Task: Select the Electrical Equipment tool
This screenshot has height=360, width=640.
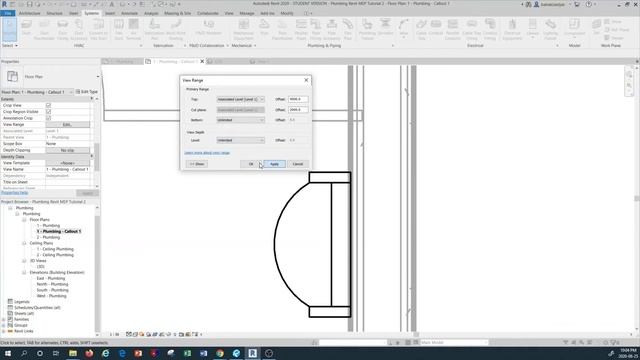Action: click(x=512, y=29)
